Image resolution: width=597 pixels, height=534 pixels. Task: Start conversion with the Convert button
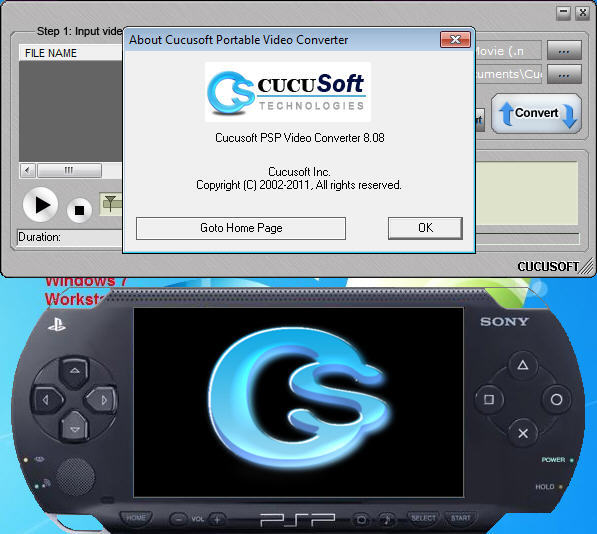point(536,113)
